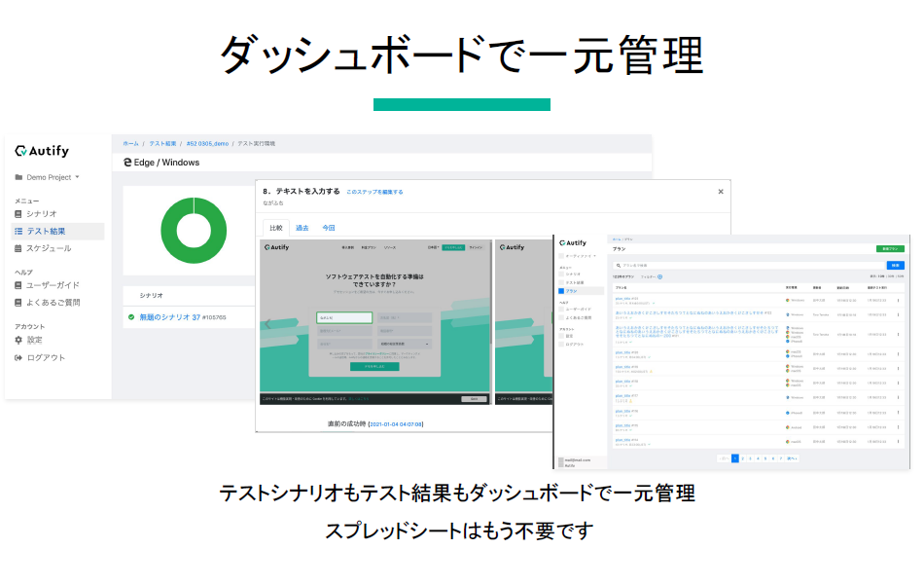The height and width of the screenshot is (585, 924).
Task: Switch to the 過去 tab
Action: click(x=302, y=228)
